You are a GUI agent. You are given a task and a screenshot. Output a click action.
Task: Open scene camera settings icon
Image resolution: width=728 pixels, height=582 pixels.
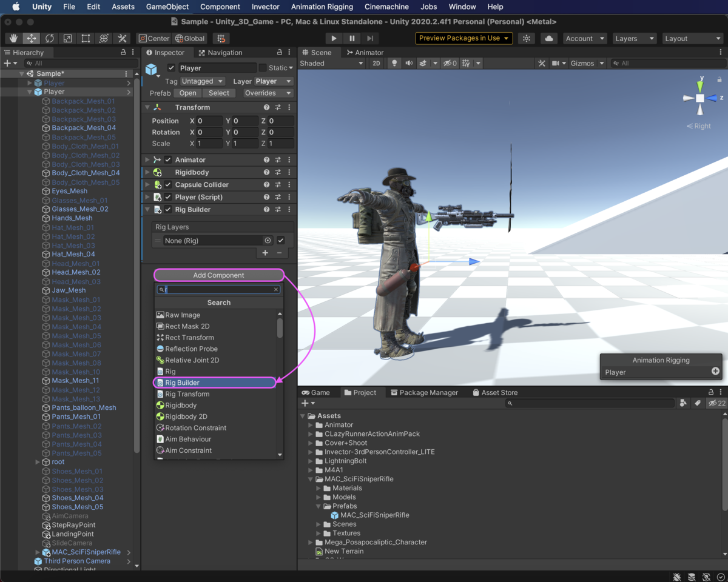point(555,63)
